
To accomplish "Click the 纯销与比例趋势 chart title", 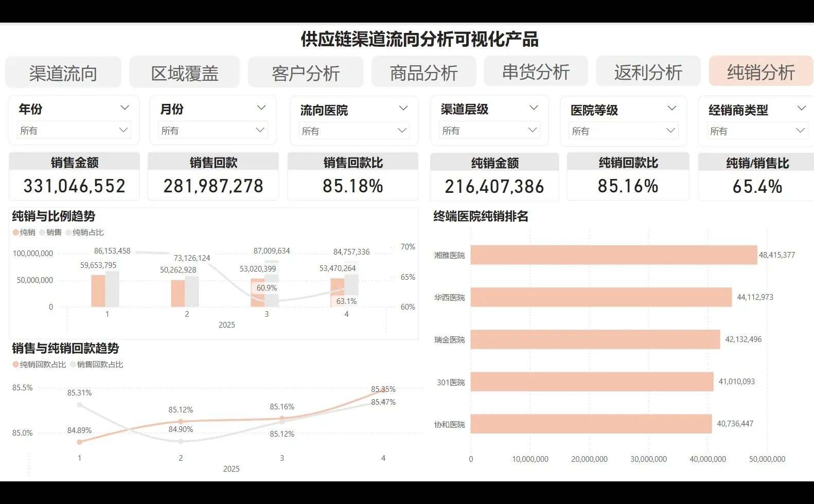I will tap(54, 217).
